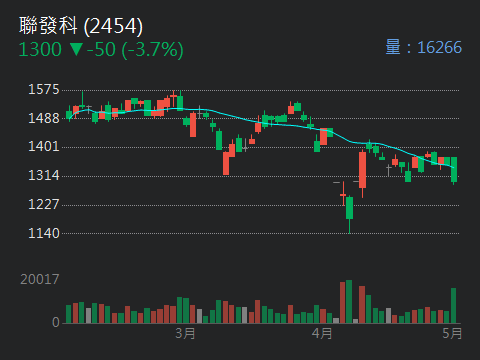Click the final green volume bar at 5月

click(x=453, y=306)
